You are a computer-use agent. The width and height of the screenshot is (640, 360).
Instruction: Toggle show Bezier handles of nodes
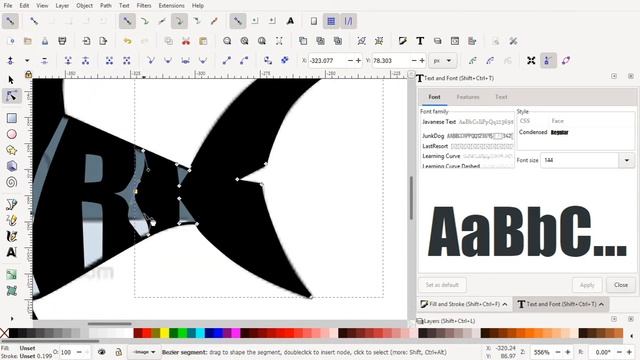tap(548, 61)
